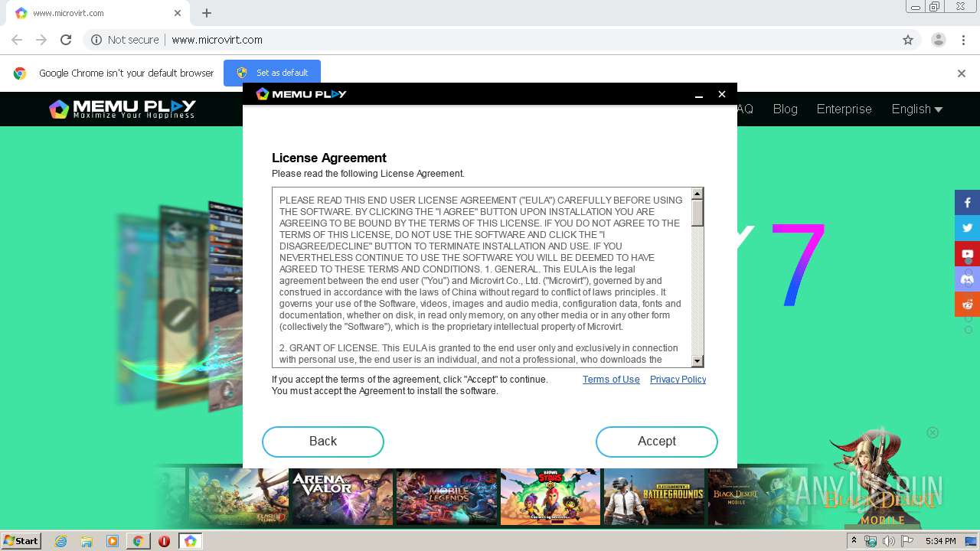
Task: Click the YouTube sidebar icon
Action: pyautogui.click(x=967, y=253)
